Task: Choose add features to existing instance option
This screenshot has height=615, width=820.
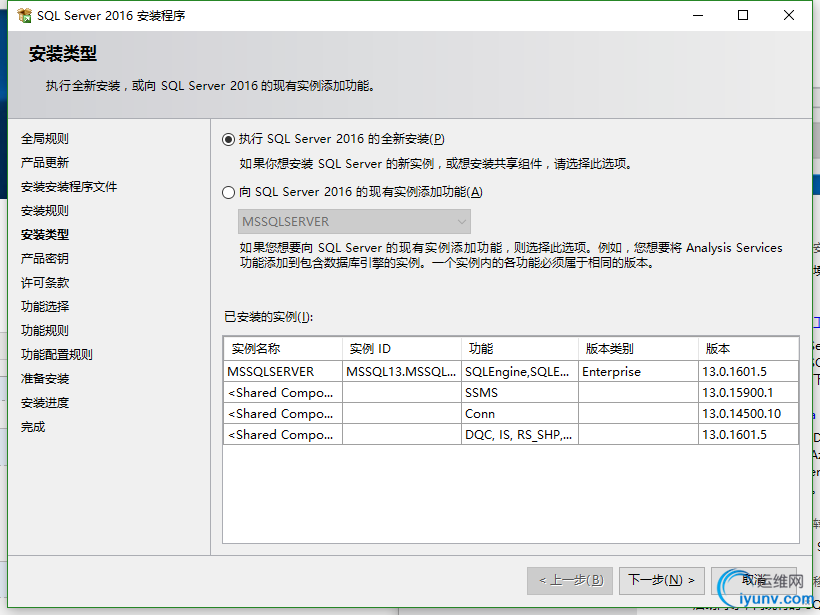Action: pyautogui.click(x=352, y=192)
